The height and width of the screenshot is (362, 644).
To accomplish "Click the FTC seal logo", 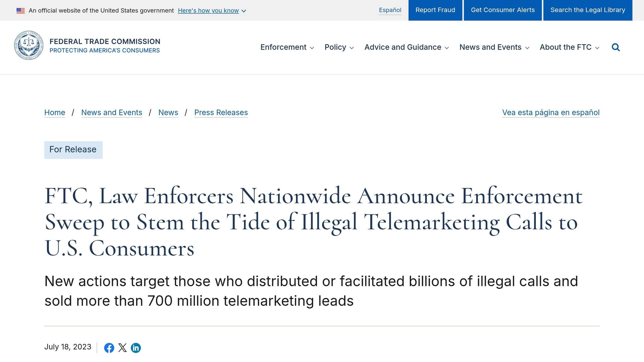I will (29, 46).
